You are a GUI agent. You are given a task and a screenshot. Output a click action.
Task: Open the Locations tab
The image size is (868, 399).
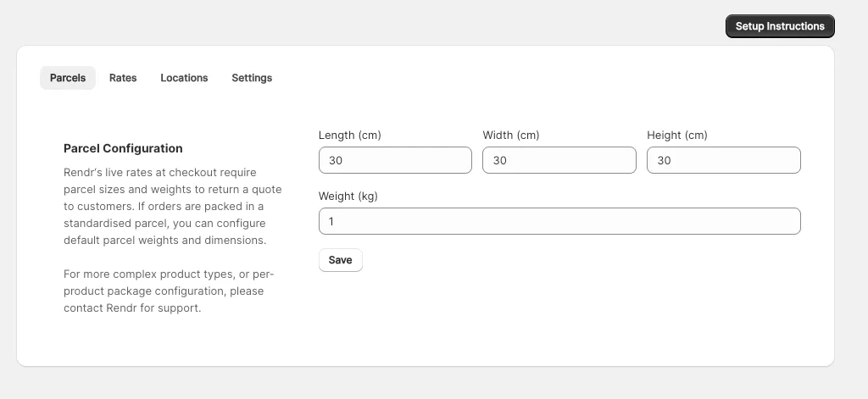point(184,78)
